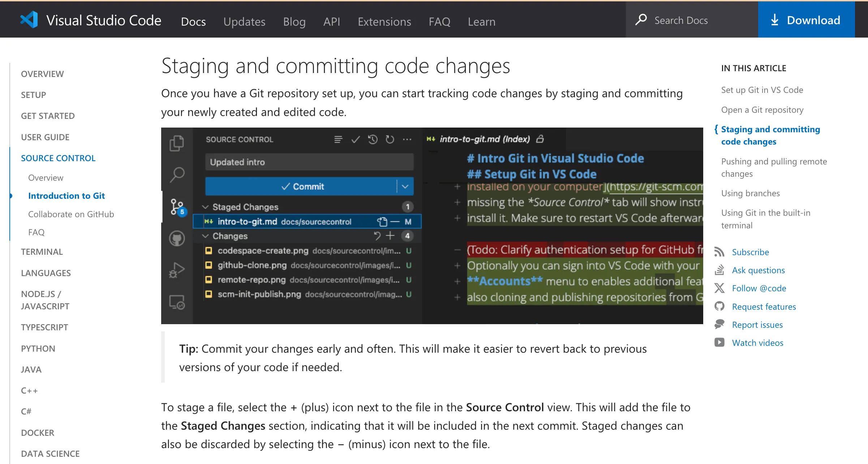
Task: Click the magnifier icon in the docs search bar
Action: [x=641, y=20]
